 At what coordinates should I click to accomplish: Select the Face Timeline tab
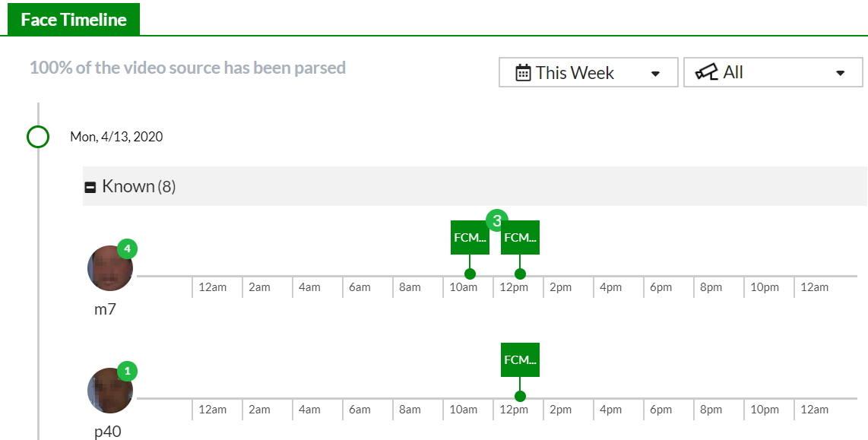[74, 20]
